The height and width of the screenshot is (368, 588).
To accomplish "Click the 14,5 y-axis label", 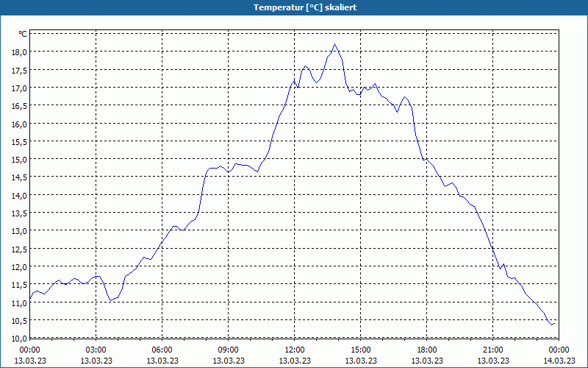I will 19,177.
